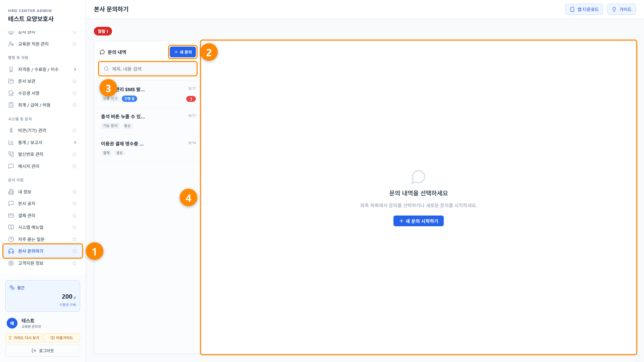Open the 이용권 결제 영수증 inquiry
This screenshot has width=644, height=362.
click(147, 148)
